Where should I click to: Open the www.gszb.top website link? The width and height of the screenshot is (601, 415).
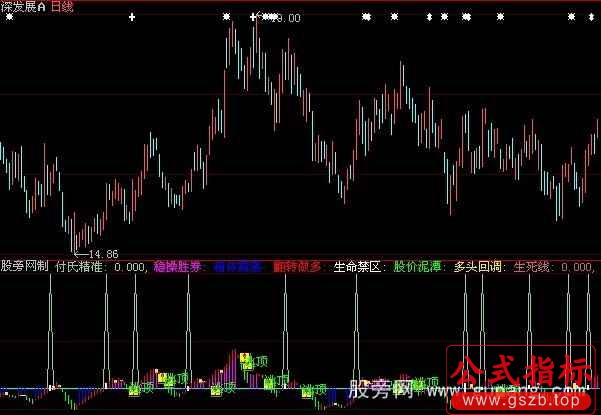521,399
